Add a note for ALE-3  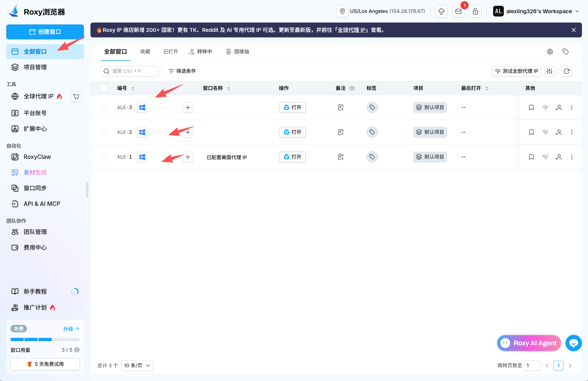pos(341,107)
